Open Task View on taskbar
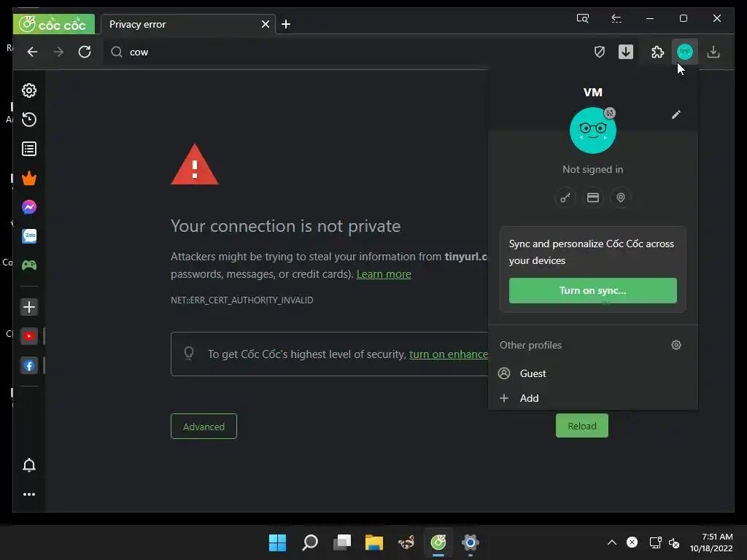747x560 pixels. click(342, 542)
